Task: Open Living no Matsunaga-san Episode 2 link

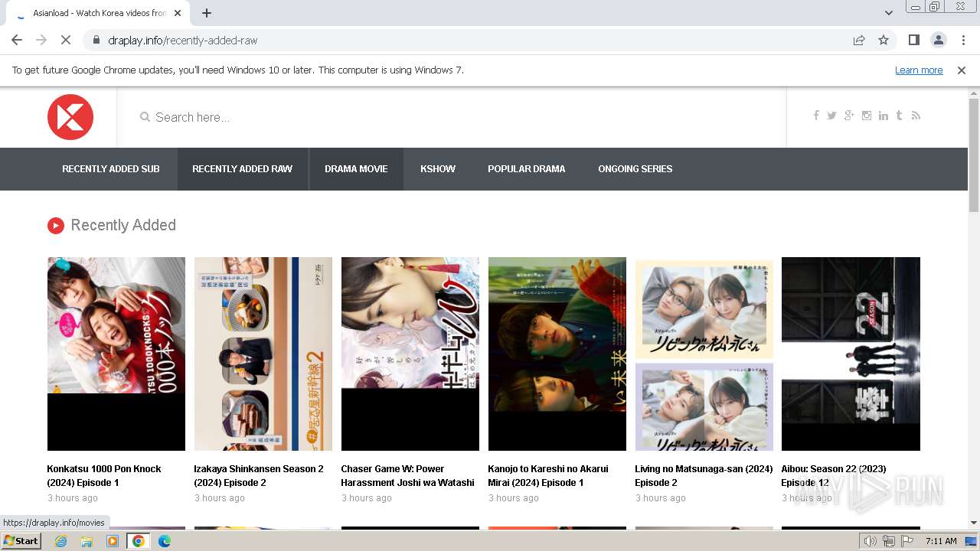Action: (x=704, y=476)
